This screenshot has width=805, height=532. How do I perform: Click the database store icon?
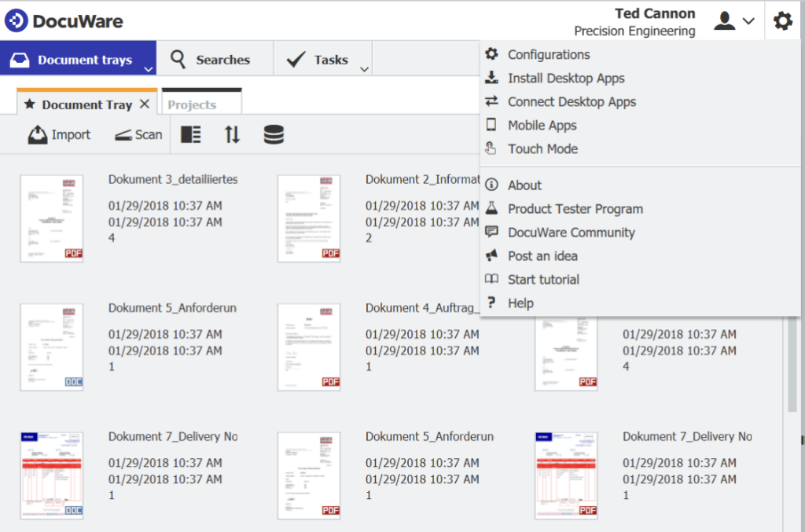pyautogui.click(x=274, y=135)
